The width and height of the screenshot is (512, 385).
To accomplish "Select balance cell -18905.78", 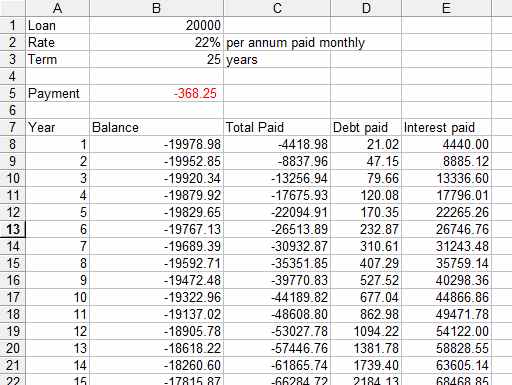I will [156, 331].
